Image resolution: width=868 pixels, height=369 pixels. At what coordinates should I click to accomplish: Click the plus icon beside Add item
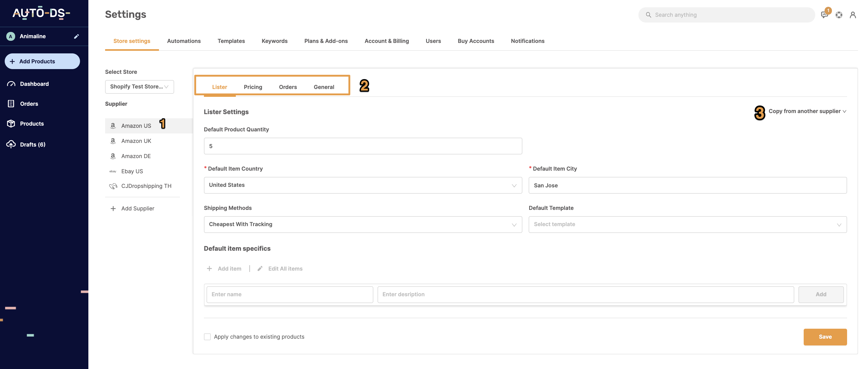pyautogui.click(x=209, y=269)
